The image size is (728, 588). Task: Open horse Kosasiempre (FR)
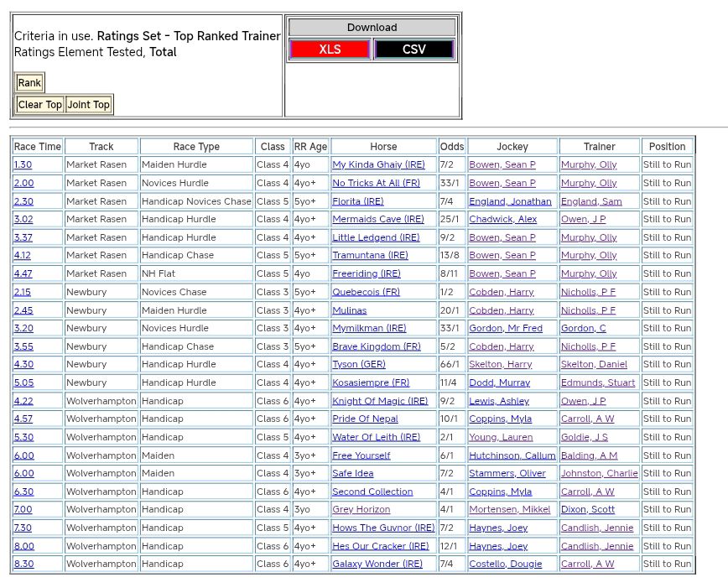coord(371,382)
